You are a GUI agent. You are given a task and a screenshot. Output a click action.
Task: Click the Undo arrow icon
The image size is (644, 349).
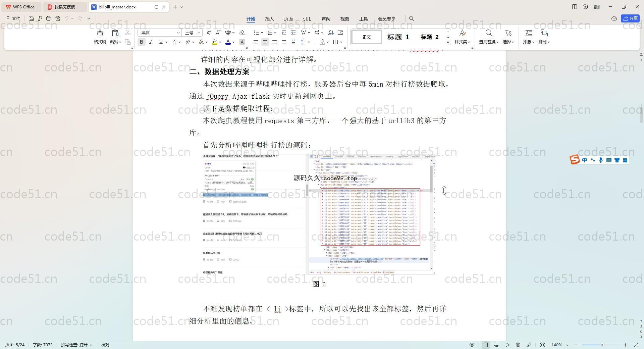pos(67,19)
